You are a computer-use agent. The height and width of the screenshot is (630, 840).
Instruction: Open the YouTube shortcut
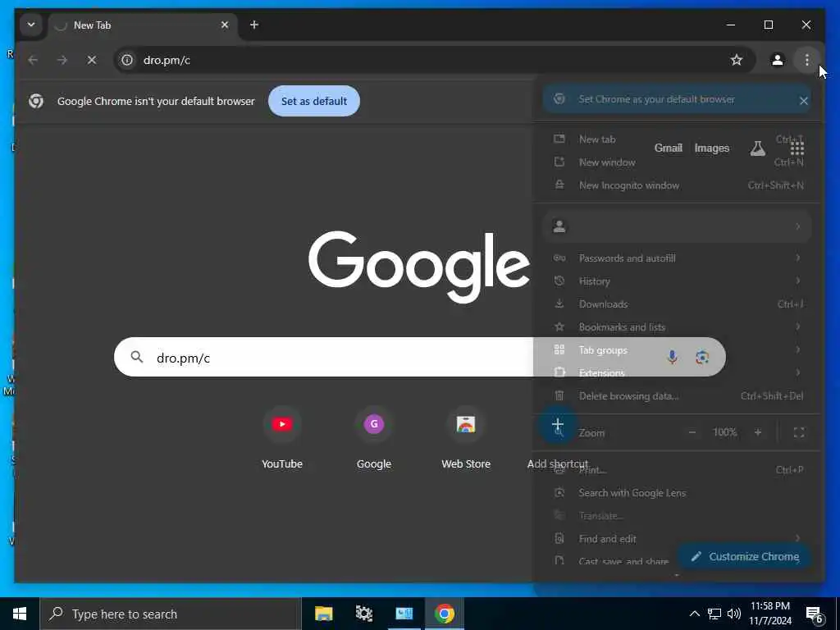tap(282, 439)
